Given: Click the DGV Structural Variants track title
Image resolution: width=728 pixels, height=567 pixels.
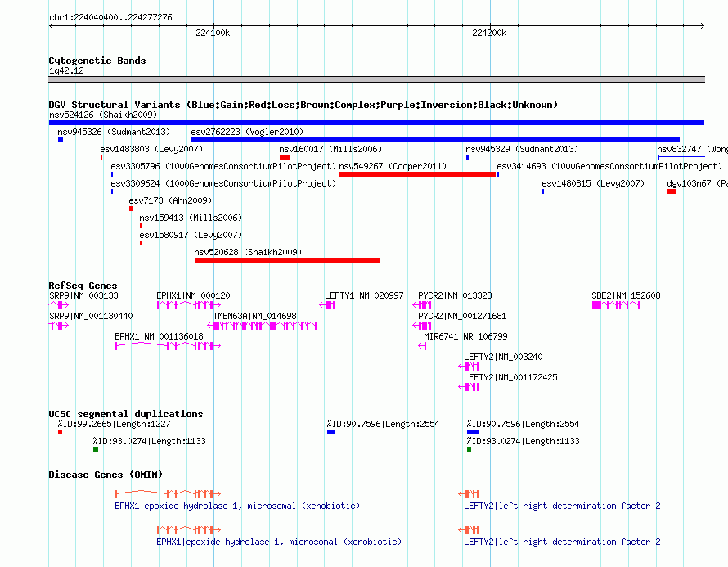Looking at the screenshot, I should pos(303,105).
